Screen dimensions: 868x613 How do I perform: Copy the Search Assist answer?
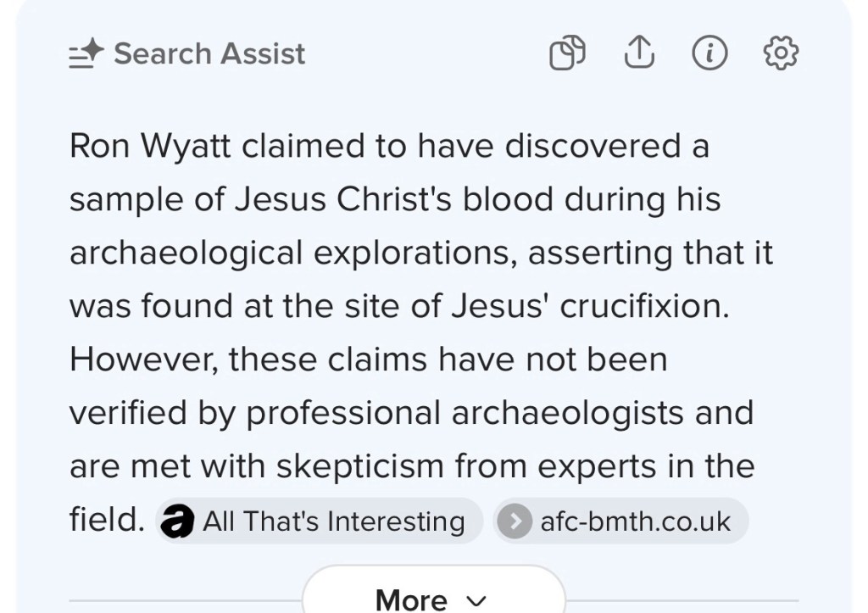coord(567,53)
